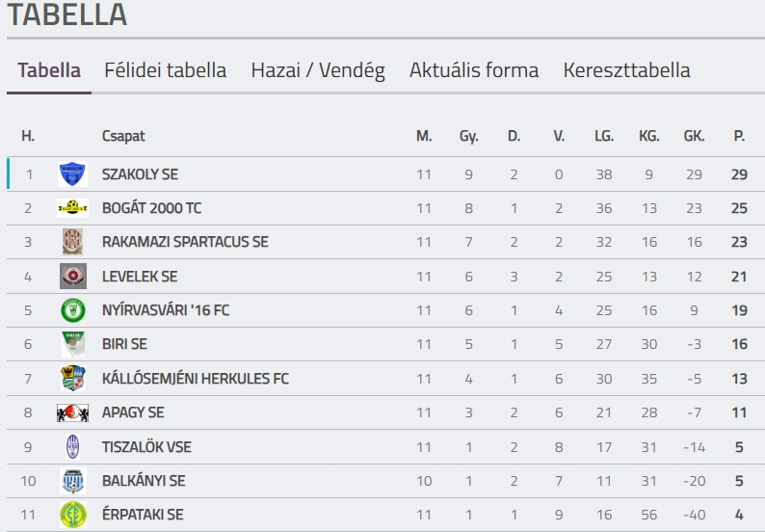Open the Hazai / Vendég tab
This screenshot has width=765, height=532.
(x=318, y=70)
